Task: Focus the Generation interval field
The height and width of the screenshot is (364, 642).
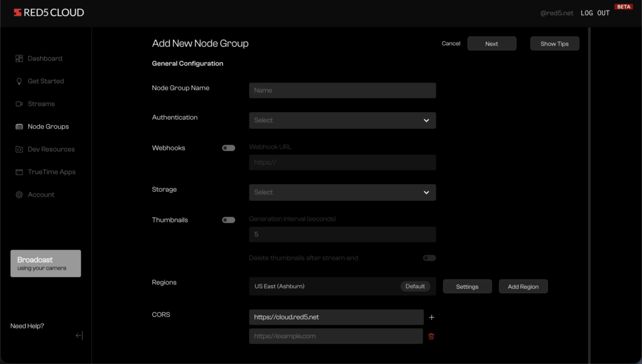Action: point(342,235)
